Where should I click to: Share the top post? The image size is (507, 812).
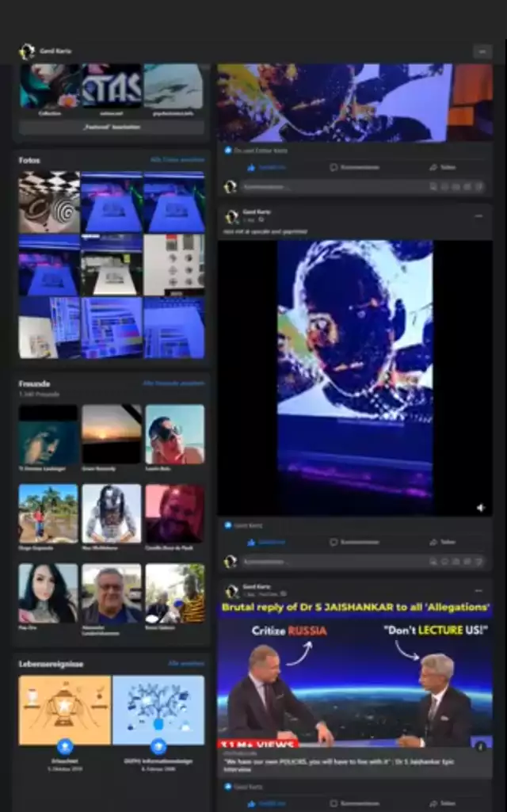point(443,167)
